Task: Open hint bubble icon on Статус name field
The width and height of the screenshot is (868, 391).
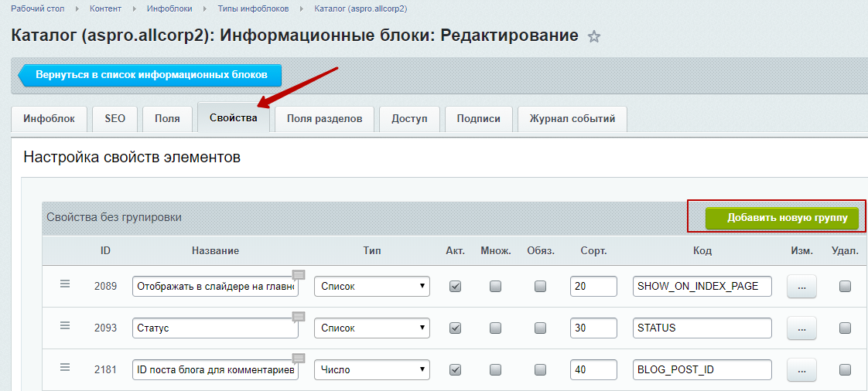Action: pos(299,316)
